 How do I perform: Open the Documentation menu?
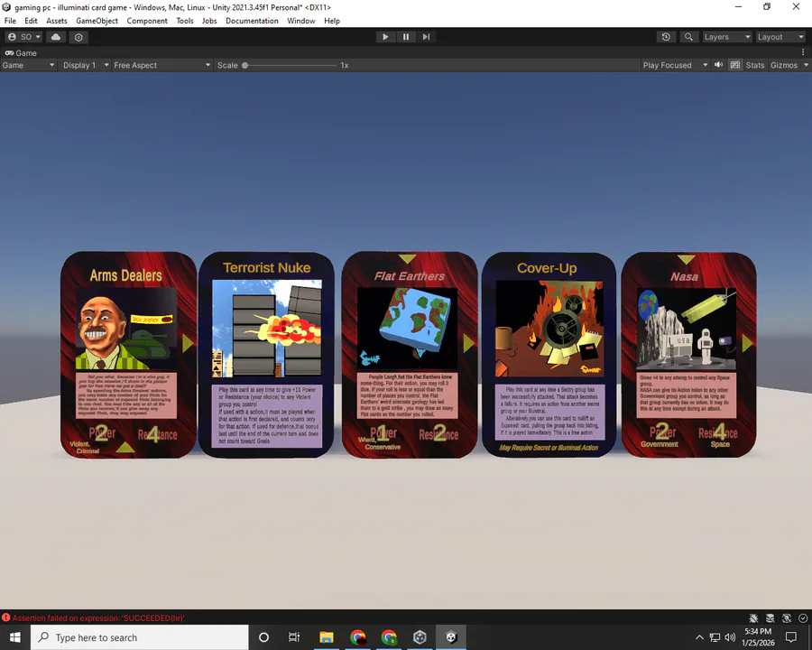click(x=252, y=21)
